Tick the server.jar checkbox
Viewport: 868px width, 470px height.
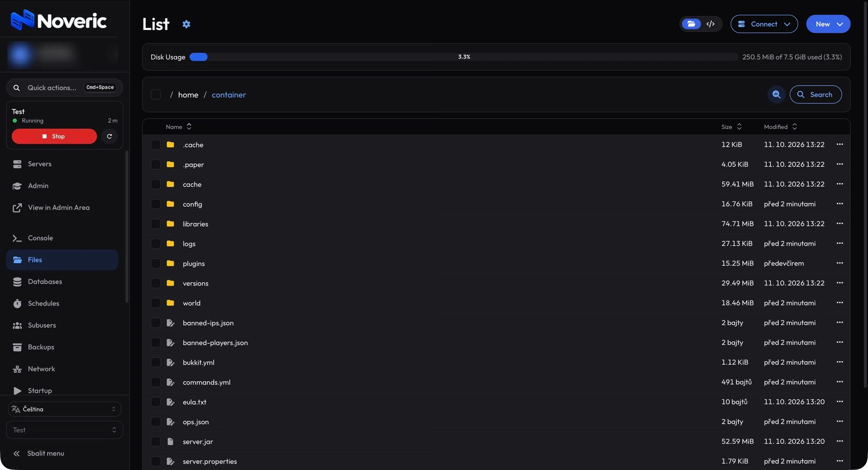point(156,441)
